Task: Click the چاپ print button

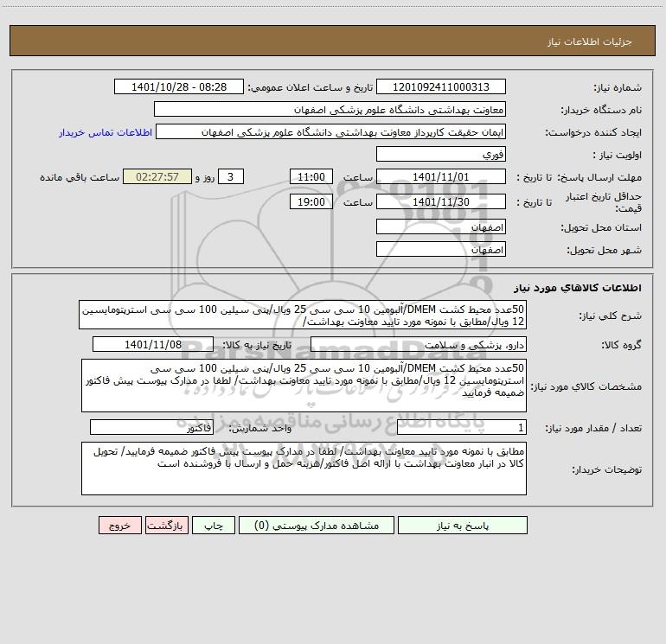Action: (214, 525)
